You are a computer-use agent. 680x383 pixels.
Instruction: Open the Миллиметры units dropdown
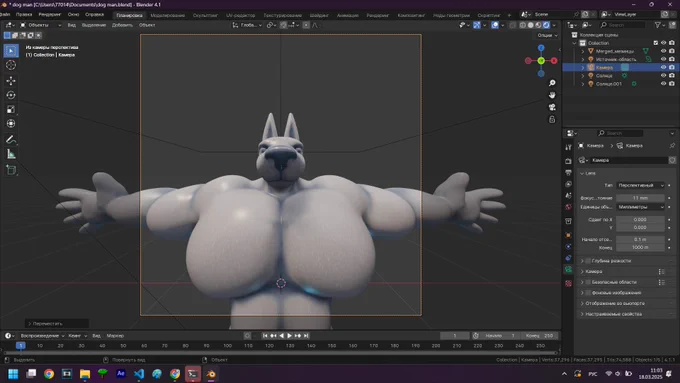[x=640, y=207]
